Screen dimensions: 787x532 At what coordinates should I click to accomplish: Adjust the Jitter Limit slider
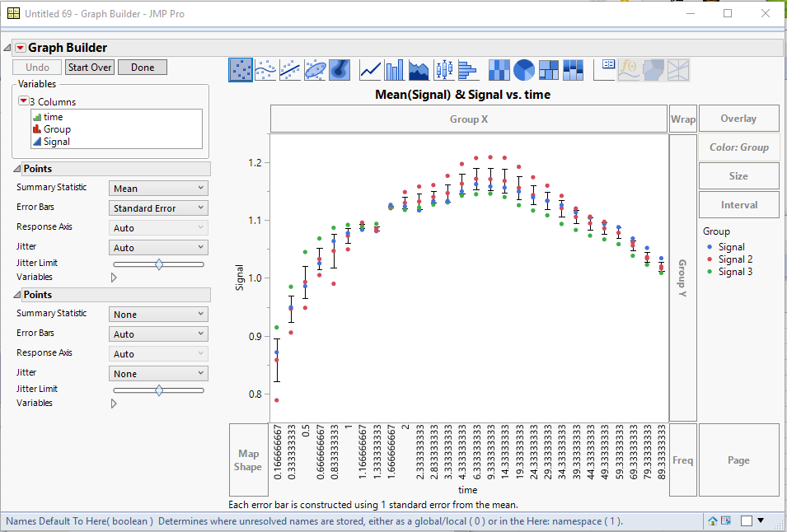(159, 264)
